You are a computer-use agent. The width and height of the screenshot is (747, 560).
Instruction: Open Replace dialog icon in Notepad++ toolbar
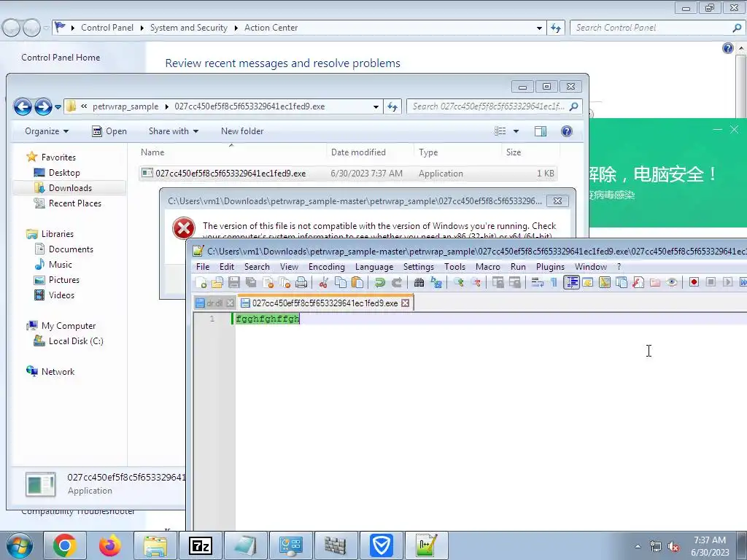click(436, 282)
